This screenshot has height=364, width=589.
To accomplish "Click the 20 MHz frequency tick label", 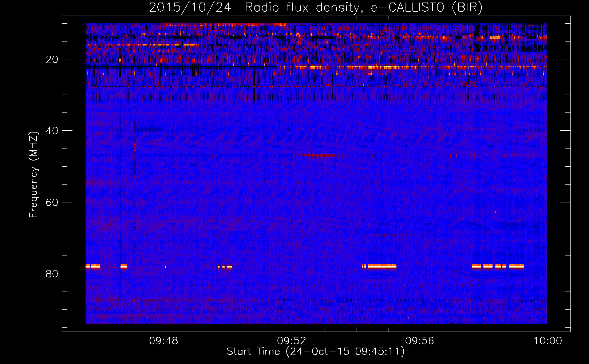I will (52, 59).
